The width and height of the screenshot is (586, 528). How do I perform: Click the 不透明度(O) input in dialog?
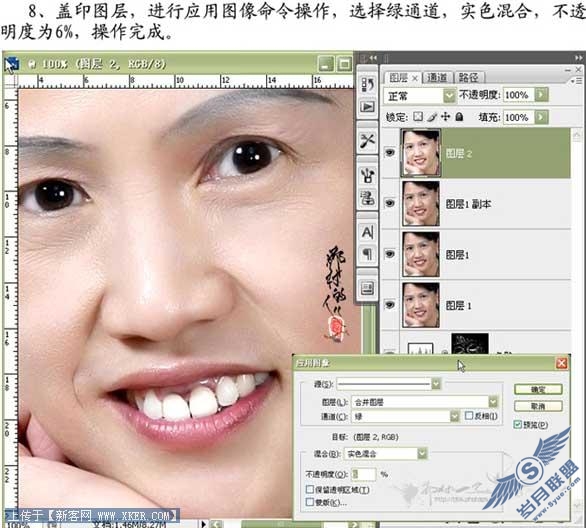(363, 474)
